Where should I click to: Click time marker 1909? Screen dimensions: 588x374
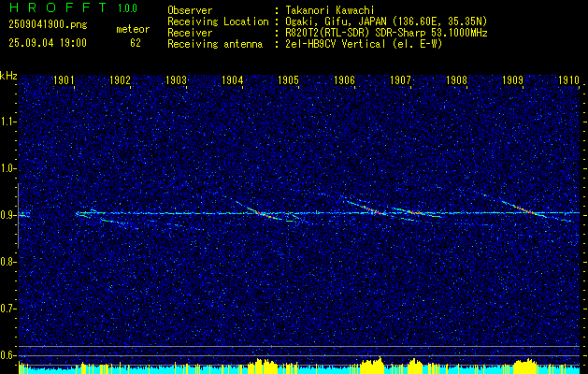pos(512,79)
